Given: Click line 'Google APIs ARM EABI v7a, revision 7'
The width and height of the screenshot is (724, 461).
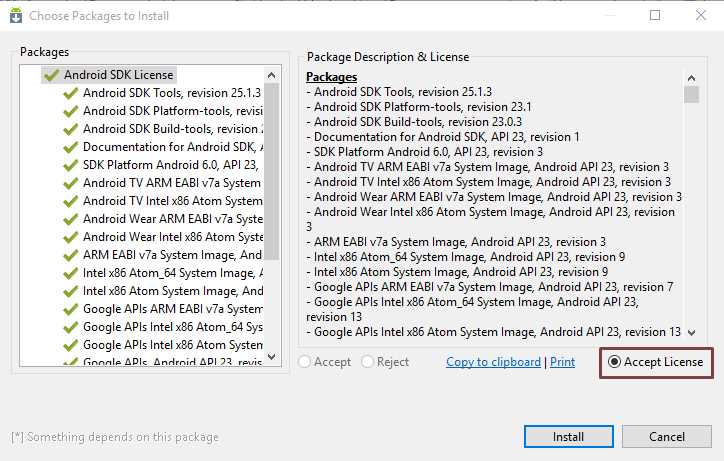Looking at the screenshot, I should coord(489,287).
